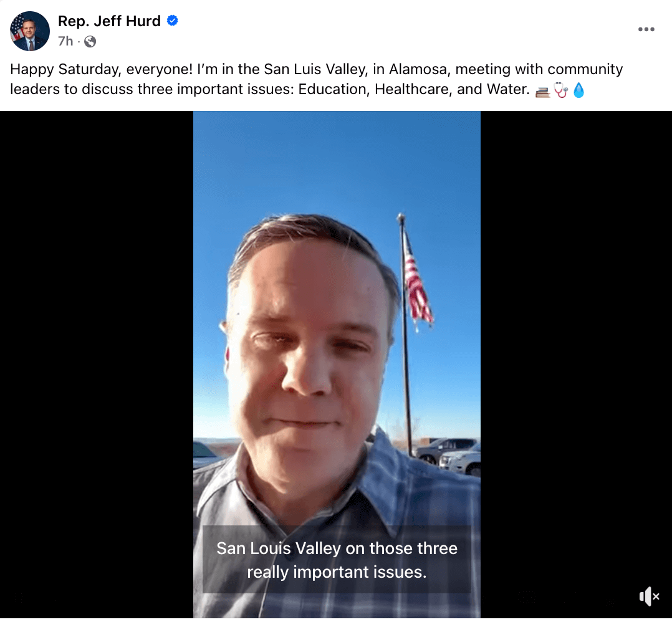Click the globe public audience icon

(90, 42)
